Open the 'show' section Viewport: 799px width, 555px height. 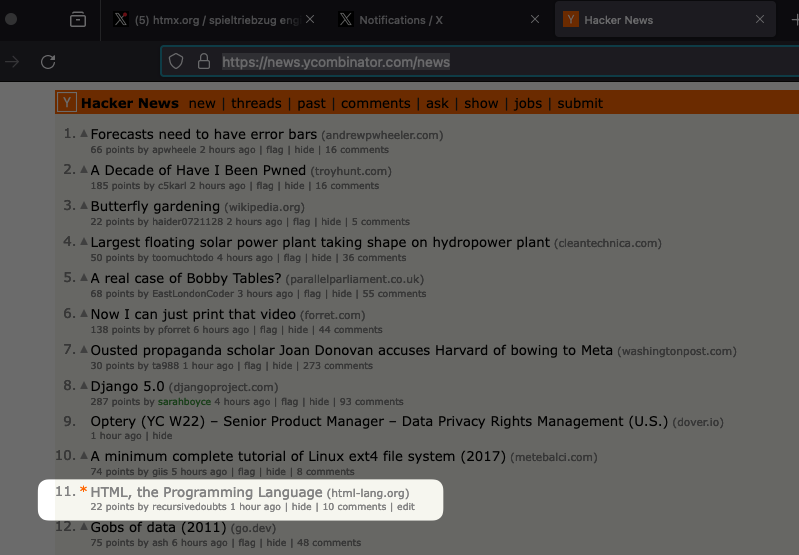point(481,103)
